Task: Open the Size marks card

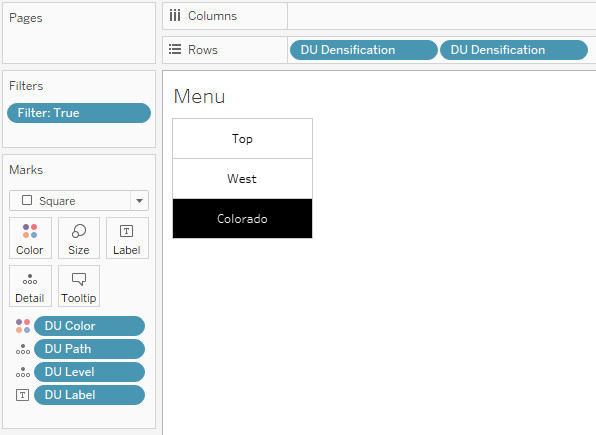Action: [x=79, y=238]
